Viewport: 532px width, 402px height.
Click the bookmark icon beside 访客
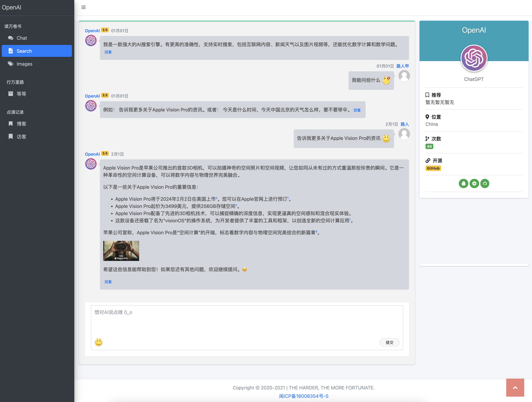click(11, 136)
